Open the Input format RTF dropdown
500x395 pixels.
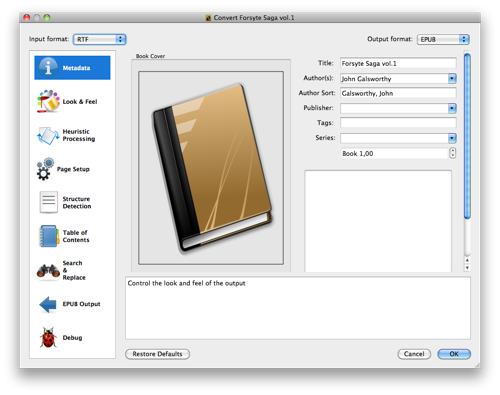[x=99, y=39]
